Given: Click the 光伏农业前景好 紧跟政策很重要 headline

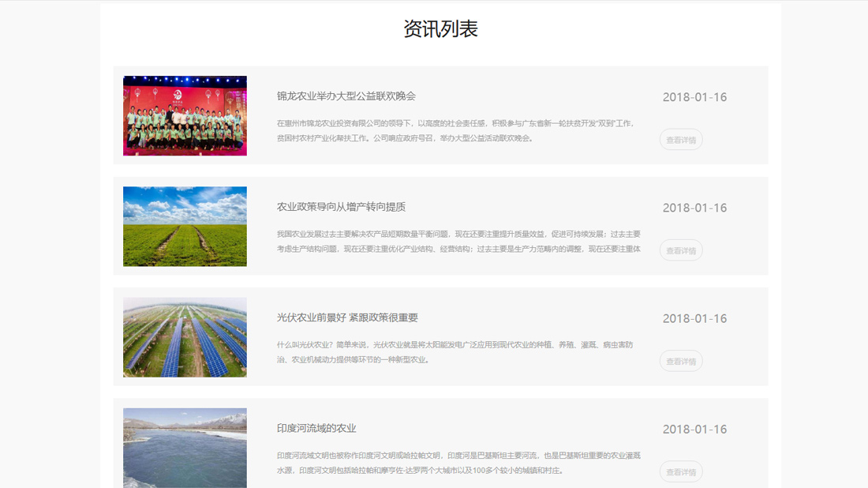Looking at the screenshot, I should (x=347, y=317).
